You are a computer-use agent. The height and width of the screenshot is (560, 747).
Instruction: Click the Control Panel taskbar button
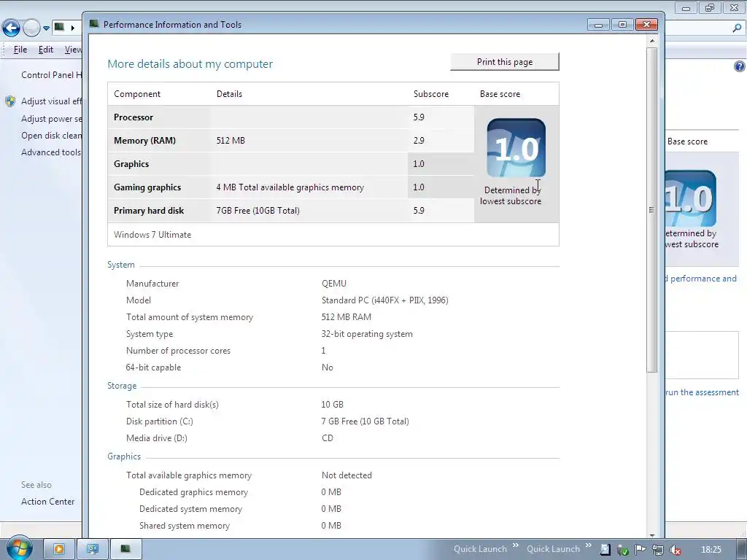93,549
